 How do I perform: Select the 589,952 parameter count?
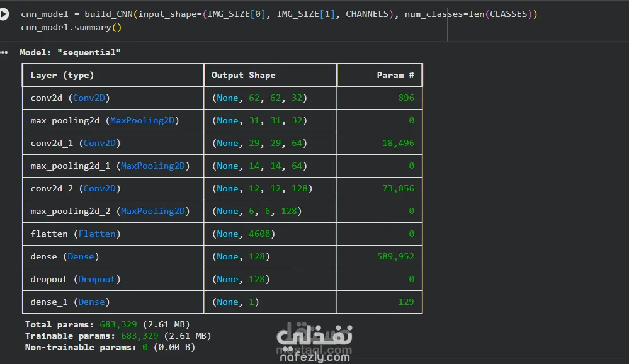coord(395,257)
